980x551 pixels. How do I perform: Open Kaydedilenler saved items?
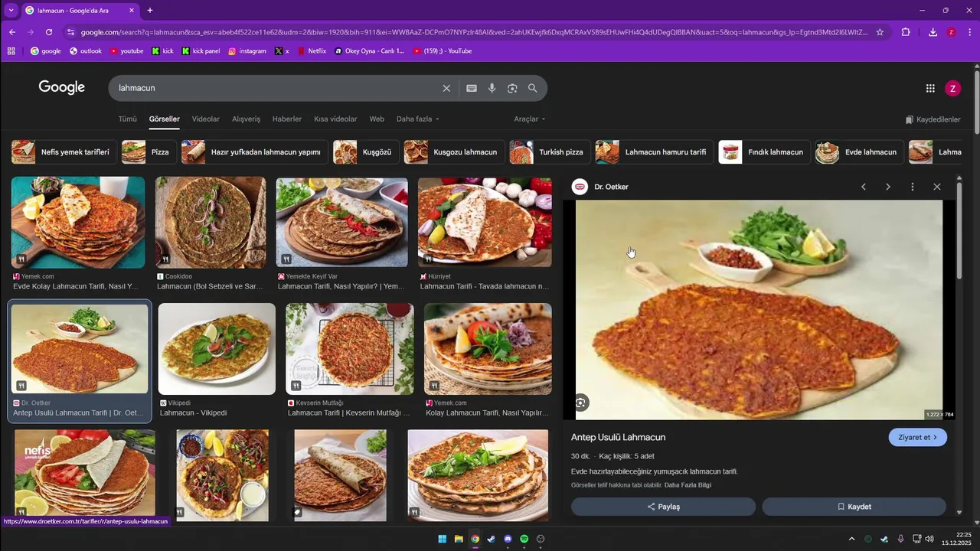[933, 120]
